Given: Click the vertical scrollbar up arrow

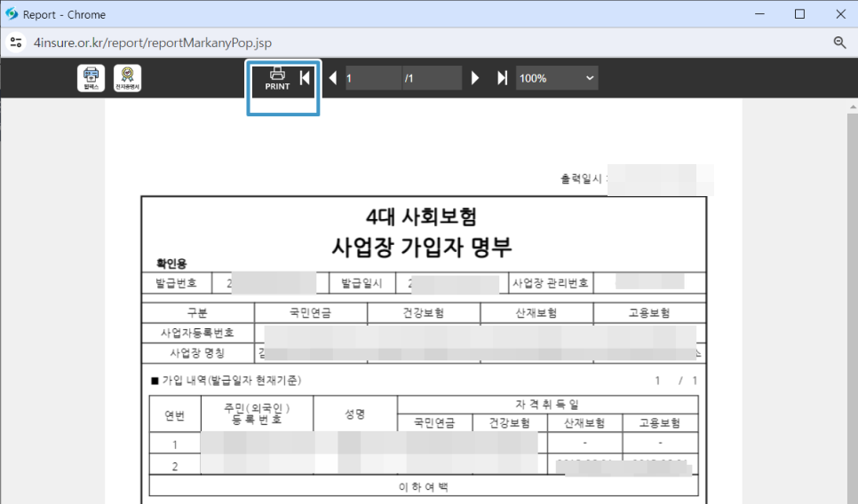Looking at the screenshot, I should (853, 106).
